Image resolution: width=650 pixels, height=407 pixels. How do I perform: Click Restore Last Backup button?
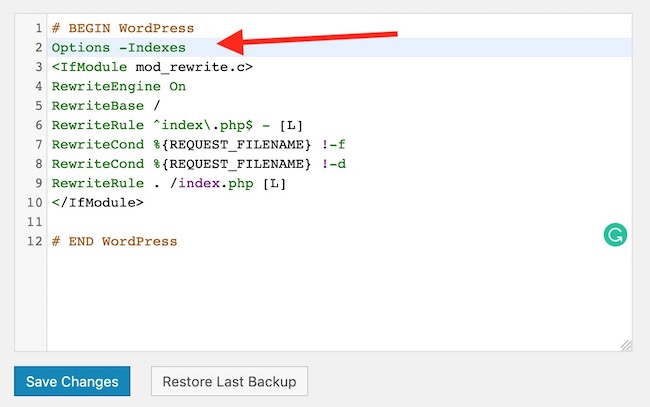click(229, 381)
